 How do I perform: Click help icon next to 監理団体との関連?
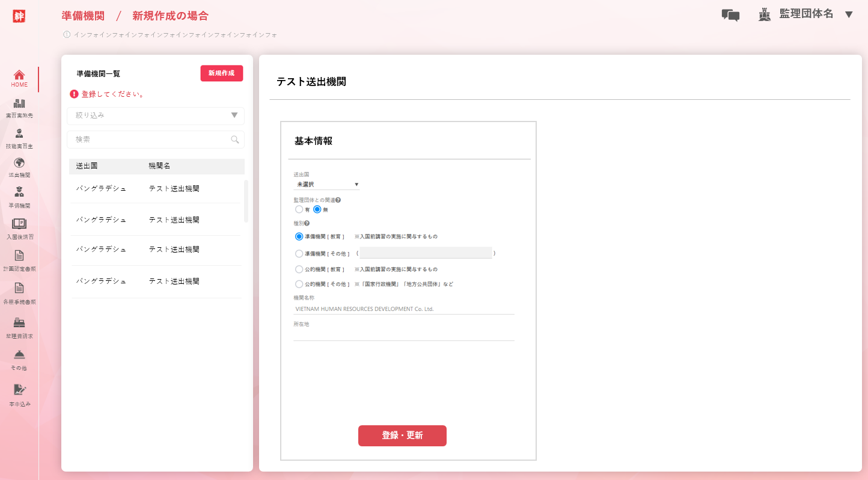click(x=338, y=200)
